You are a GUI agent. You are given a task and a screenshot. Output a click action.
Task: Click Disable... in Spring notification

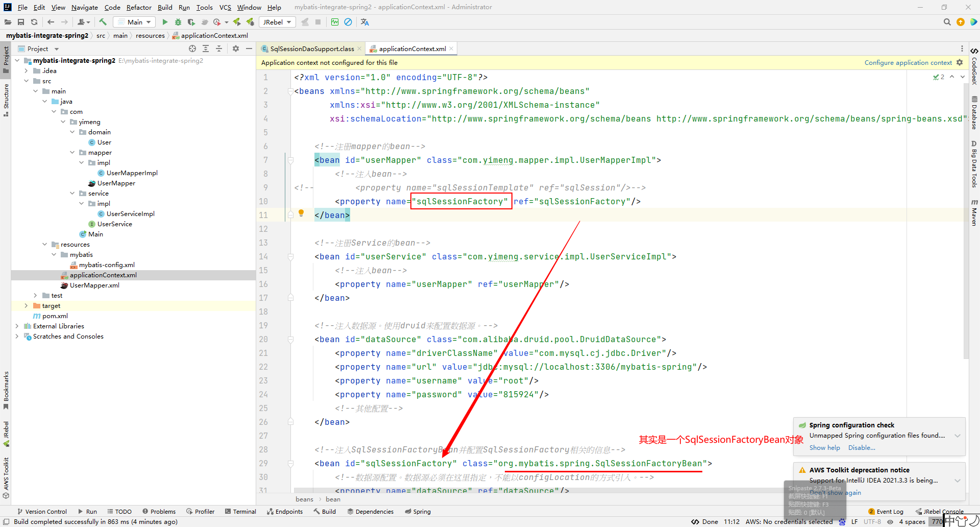862,448
